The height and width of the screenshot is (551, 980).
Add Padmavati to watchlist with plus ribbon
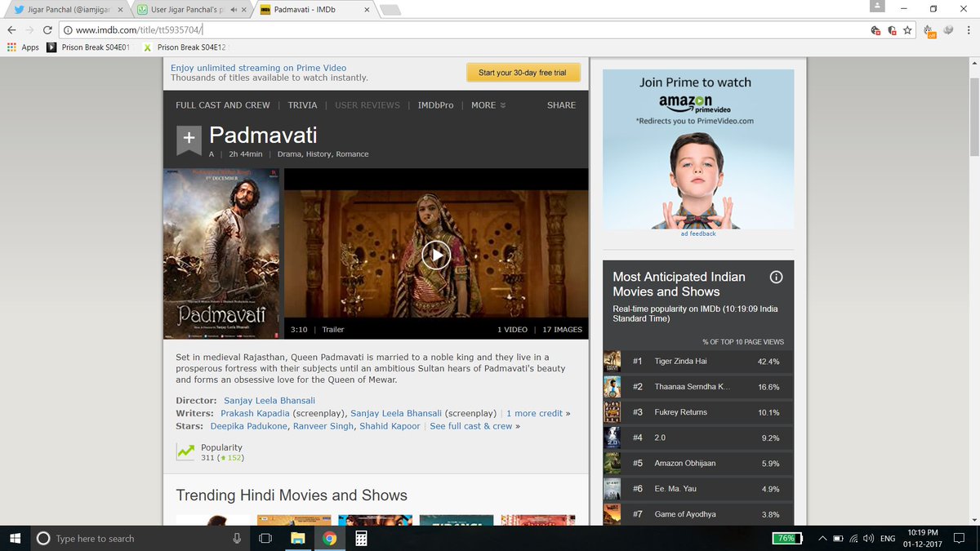189,140
